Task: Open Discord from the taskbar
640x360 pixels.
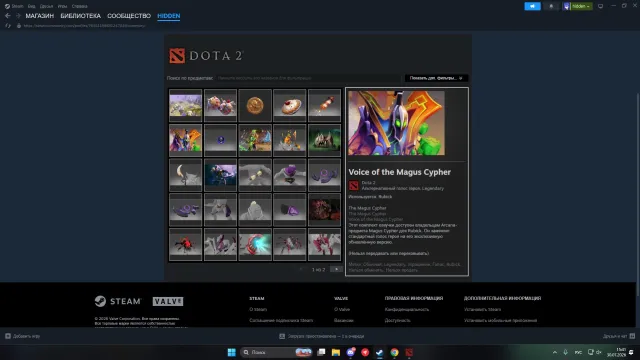Action: click(x=351, y=352)
